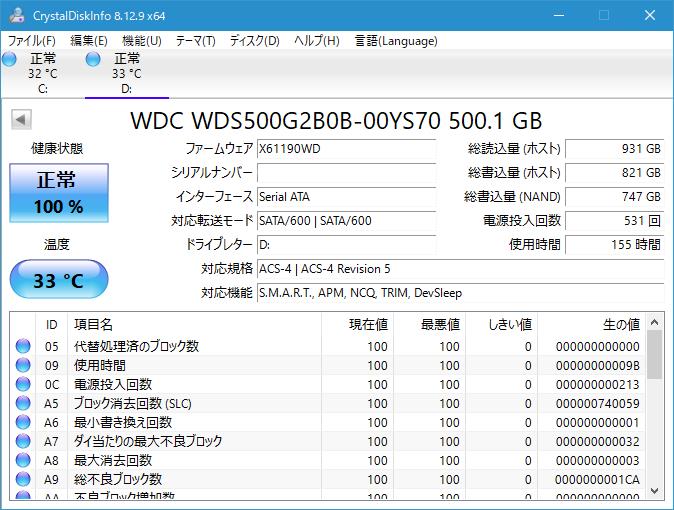Click the CrystalDiskInfo app icon in title bar
The width and height of the screenshot is (674, 510).
(17, 15)
